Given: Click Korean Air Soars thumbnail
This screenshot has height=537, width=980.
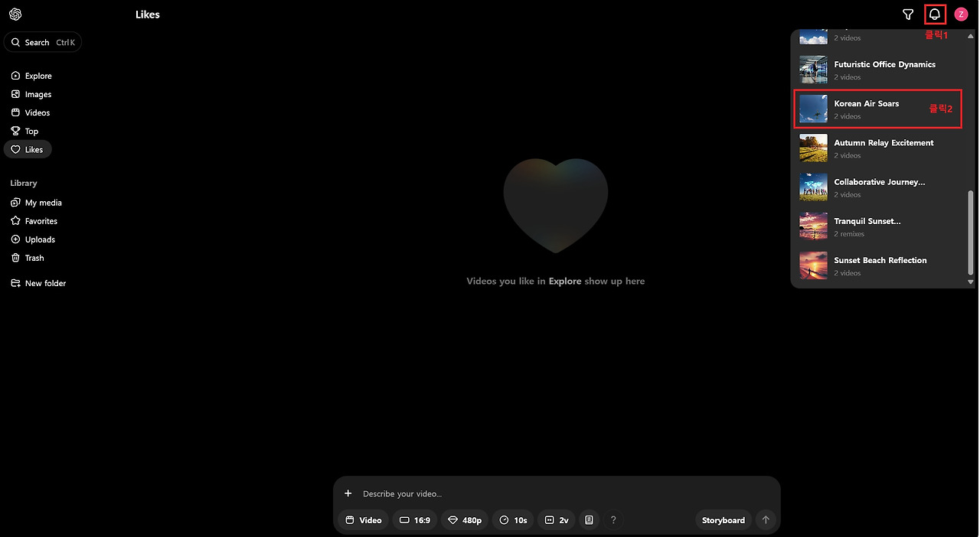Looking at the screenshot, I should [x=813, y=109].
